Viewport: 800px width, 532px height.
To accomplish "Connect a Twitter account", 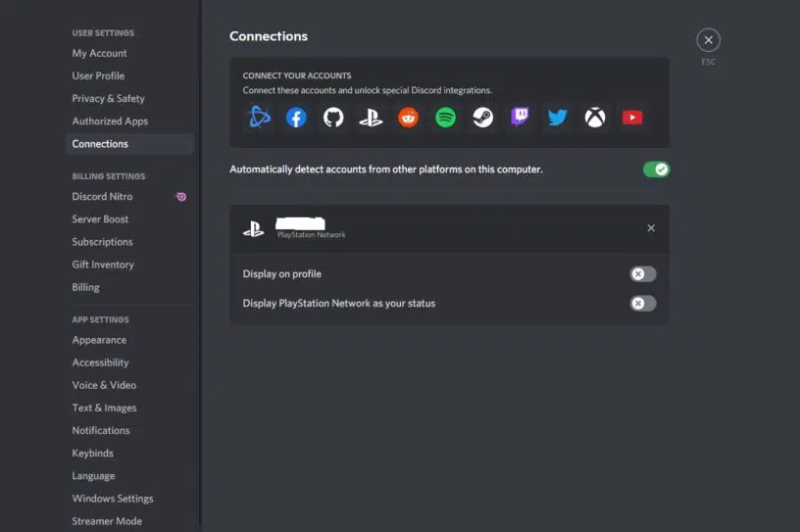I will (x=558, y=118).
